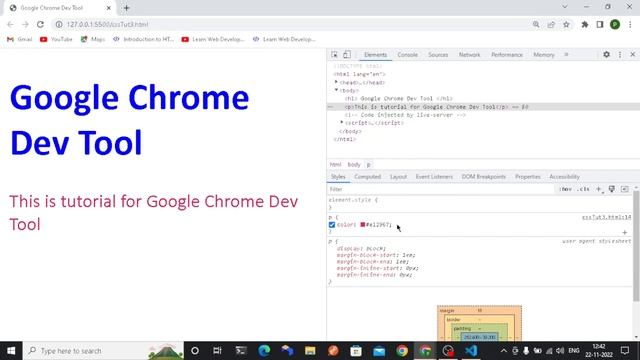Open tab search dropdown arrow
The height and width of the screenshot is (360, 640).
point(564,7)
